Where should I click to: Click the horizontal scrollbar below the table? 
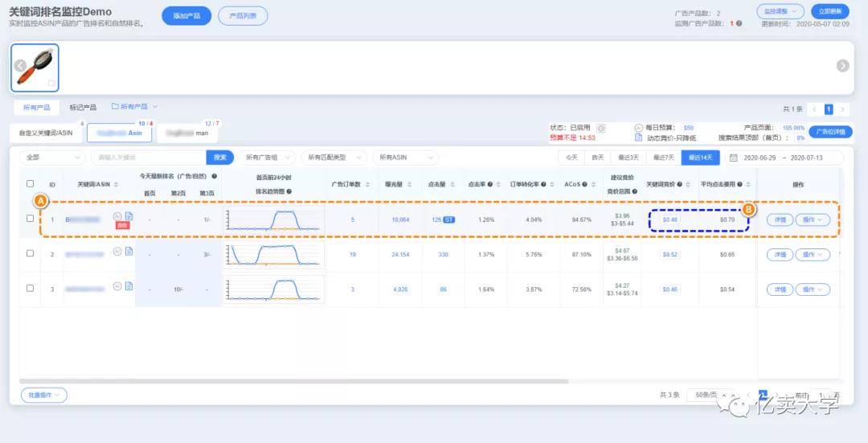(294, 381)
